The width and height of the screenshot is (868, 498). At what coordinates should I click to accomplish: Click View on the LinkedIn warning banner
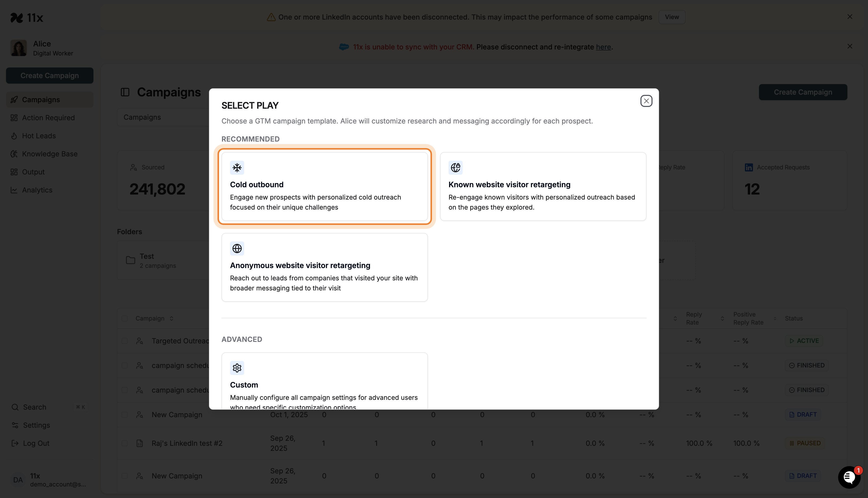pos(672,17)
